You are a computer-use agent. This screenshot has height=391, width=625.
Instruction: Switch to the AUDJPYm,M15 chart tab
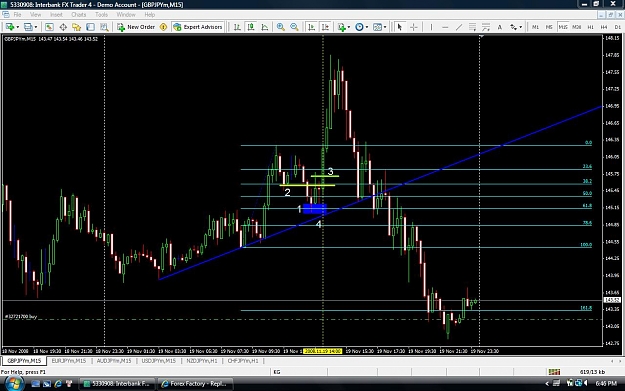pyautogui.click(x=114, y=361)
